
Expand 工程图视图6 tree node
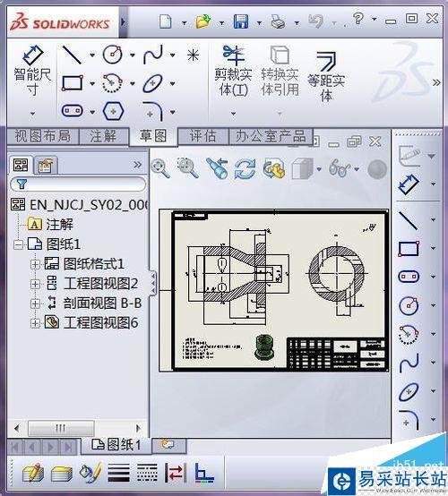coord(35,323)
